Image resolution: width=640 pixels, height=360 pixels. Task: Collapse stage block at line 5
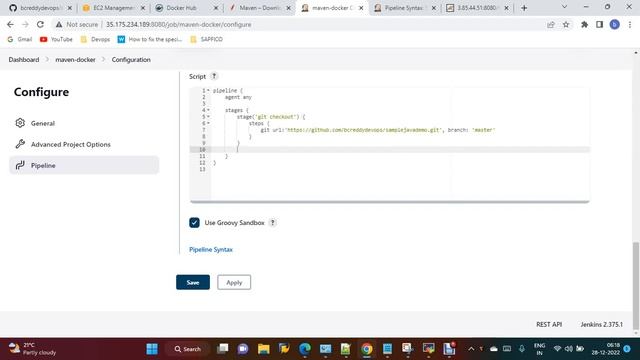208,116
